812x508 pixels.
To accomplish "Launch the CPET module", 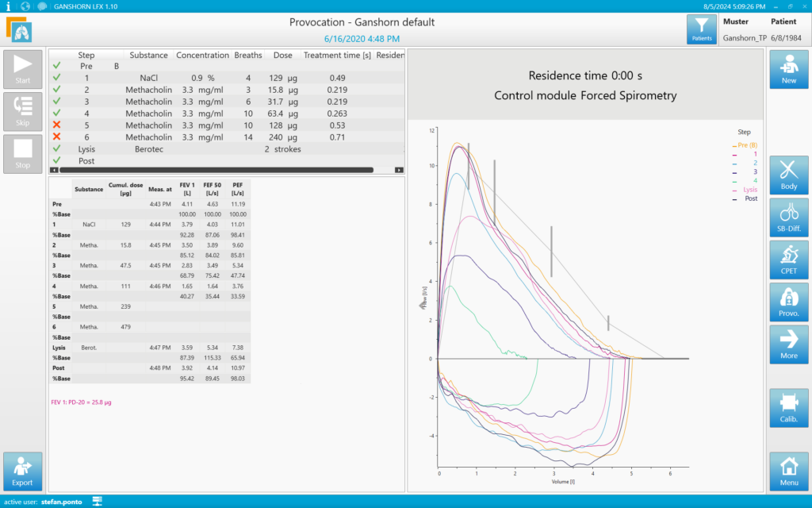I will 789,260.
